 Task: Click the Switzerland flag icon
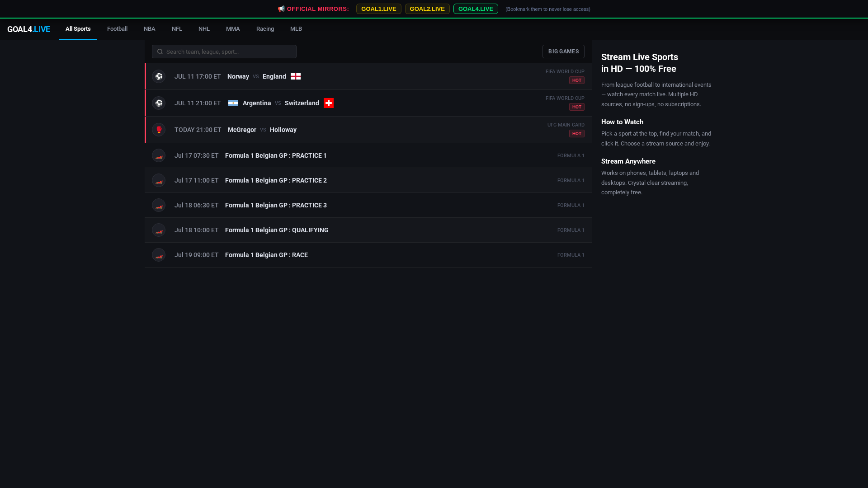click(329, 103)
